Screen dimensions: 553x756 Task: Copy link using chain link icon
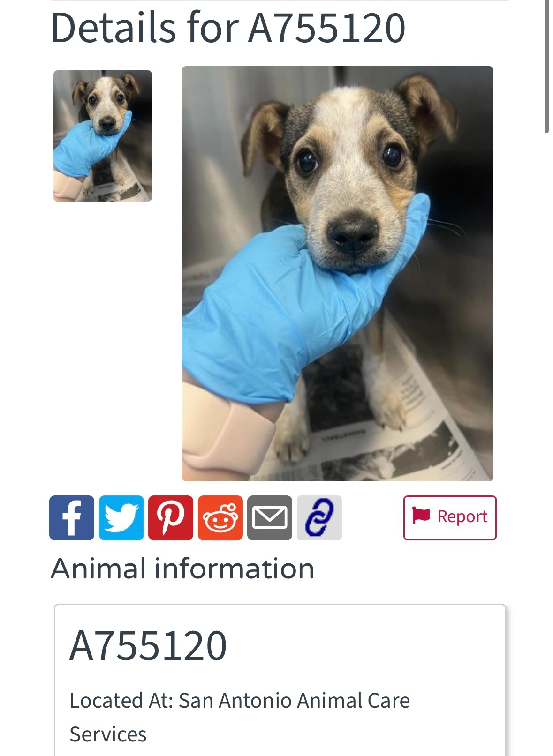319,518
